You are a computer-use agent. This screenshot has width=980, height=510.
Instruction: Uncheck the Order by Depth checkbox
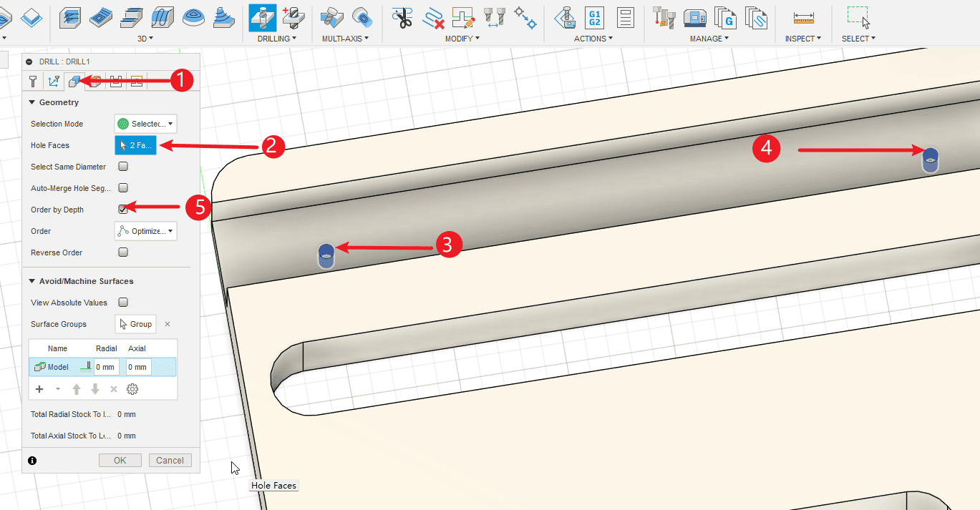[123, 210]
